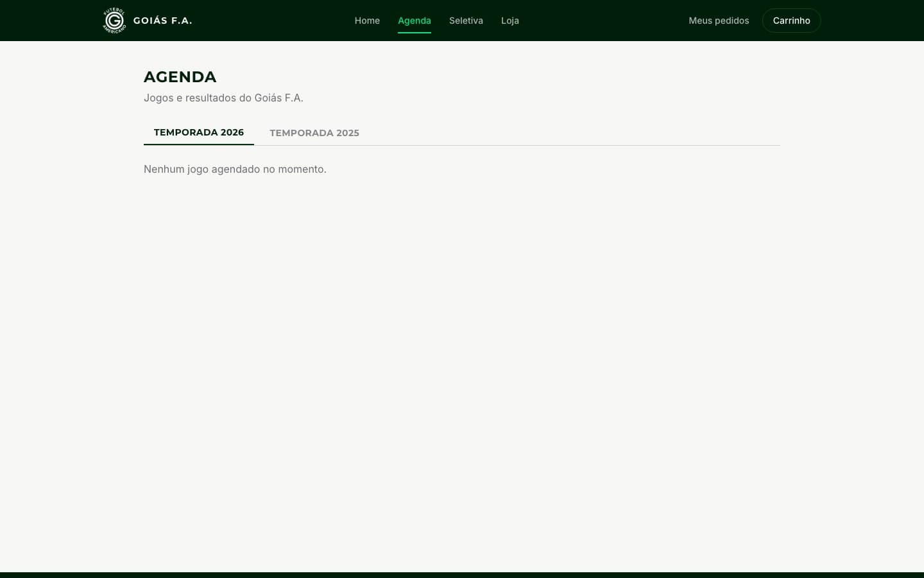Click the GOIÁS F.A. brand name

click(162, 21)
